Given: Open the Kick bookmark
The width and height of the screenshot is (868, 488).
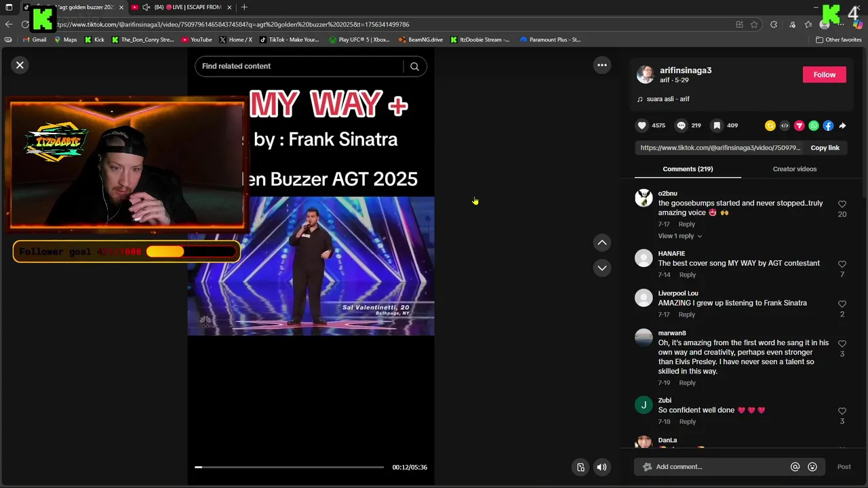Looking at the screenshot, I should tap(94, 39).
